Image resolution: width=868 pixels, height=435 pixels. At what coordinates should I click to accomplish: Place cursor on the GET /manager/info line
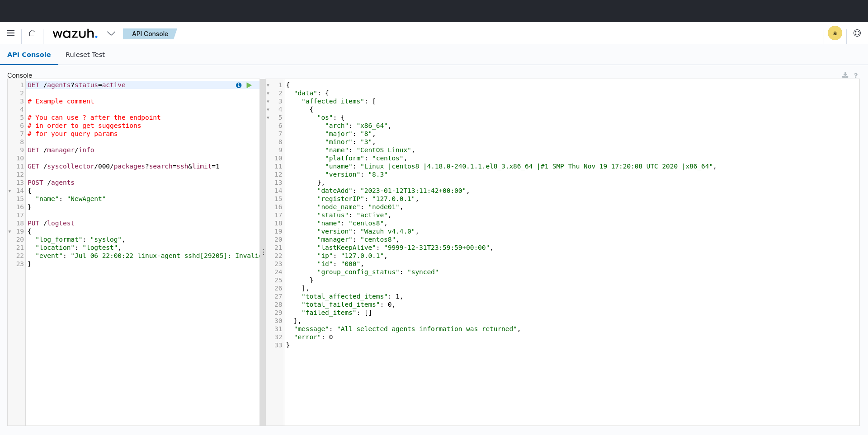click(61, 150)
